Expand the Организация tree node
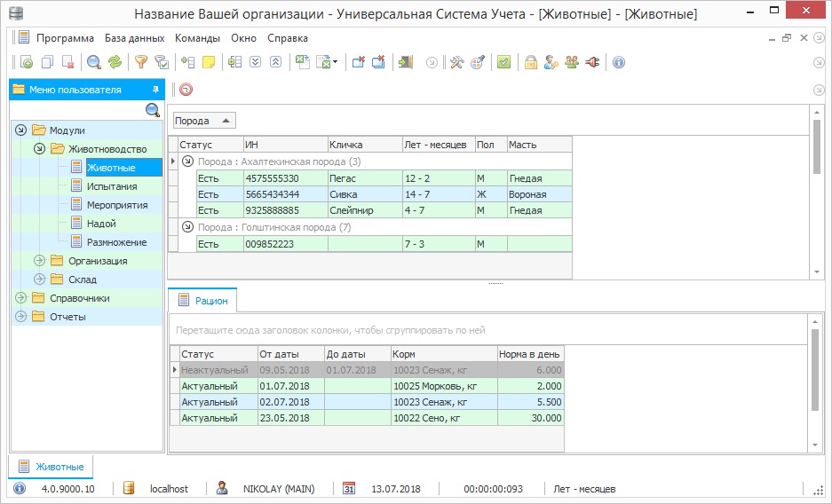The height and width of the screenshot is (504, 832). click(x=39, y=261)
